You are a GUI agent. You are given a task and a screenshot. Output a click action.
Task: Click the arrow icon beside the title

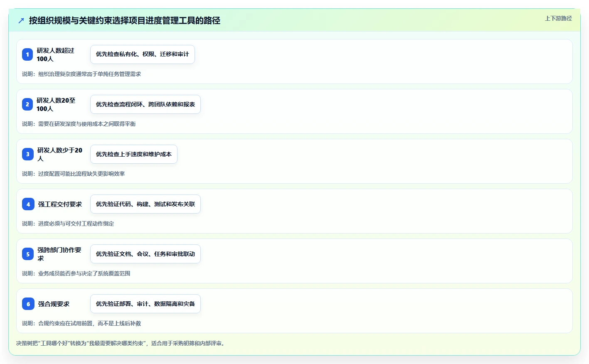(21, 20)
